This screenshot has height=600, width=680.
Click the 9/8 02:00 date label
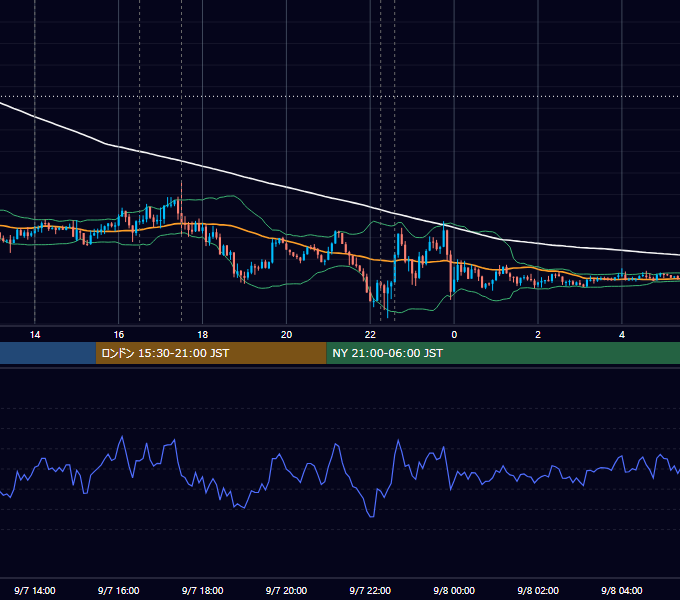[538, 590]
